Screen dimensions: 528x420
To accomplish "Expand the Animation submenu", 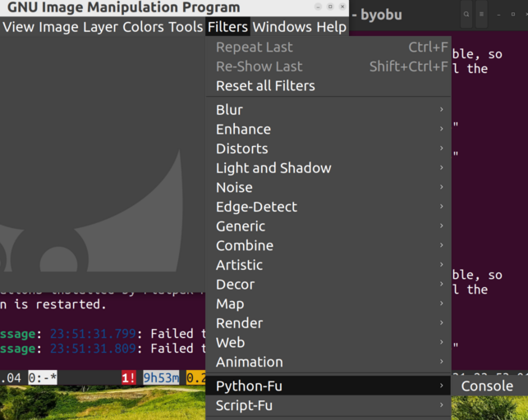I will click(x=328, y=362).
